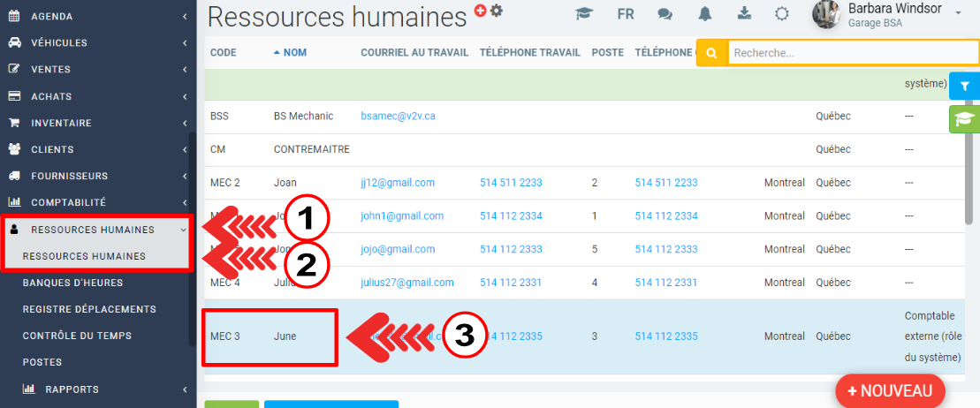Viewport: 980px width, 408px height.
Task: Click the orange search magnifier icon
Action: coord(711,53)
